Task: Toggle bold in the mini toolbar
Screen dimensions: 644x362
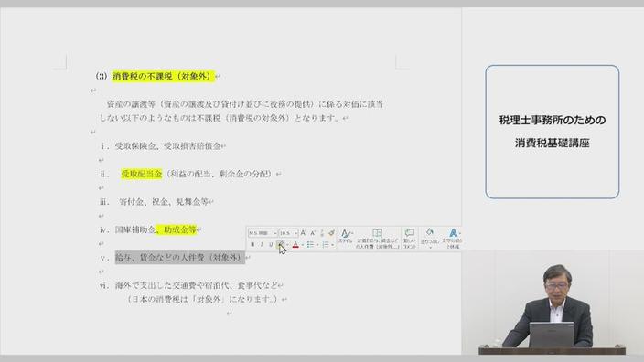Action: pyautogui.click(x=252, y=245)
